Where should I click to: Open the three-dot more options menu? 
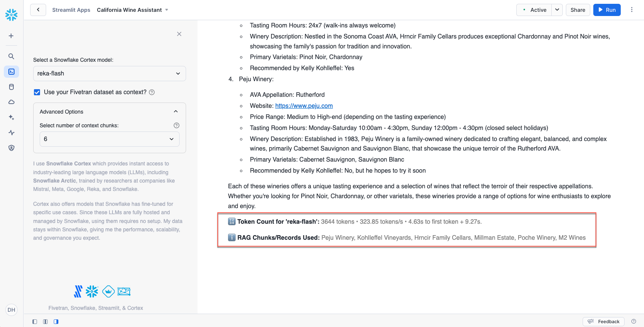point(632,10)
